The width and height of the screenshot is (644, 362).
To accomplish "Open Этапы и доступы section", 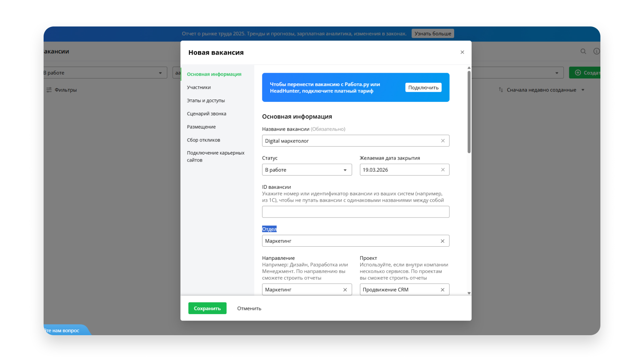I will click(206, 101).
